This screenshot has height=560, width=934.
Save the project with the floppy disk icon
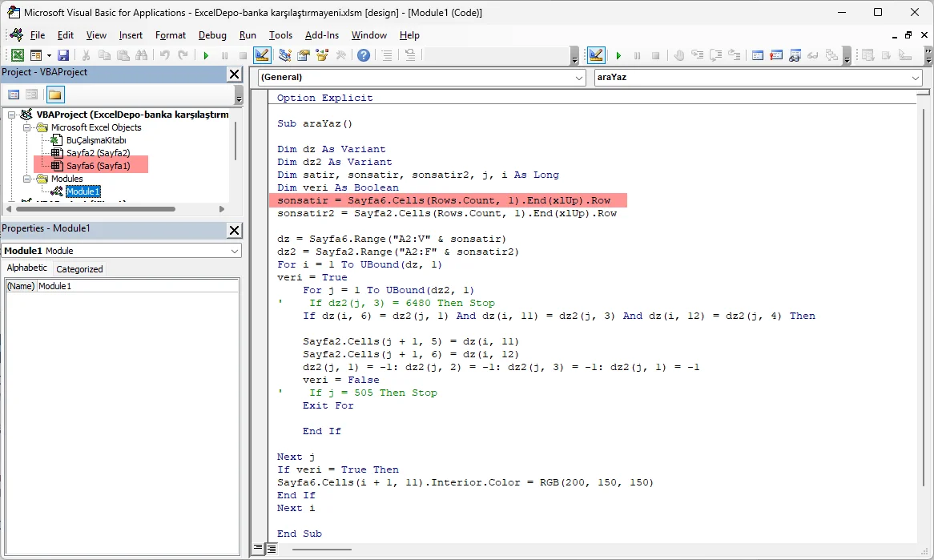[x=63, y=55]
